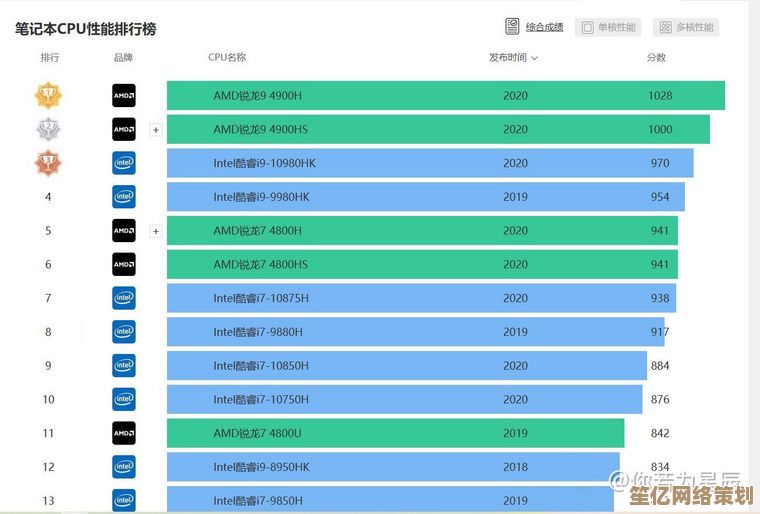
Task: Switch to 多核性能 tab
Action: point(686,27)
